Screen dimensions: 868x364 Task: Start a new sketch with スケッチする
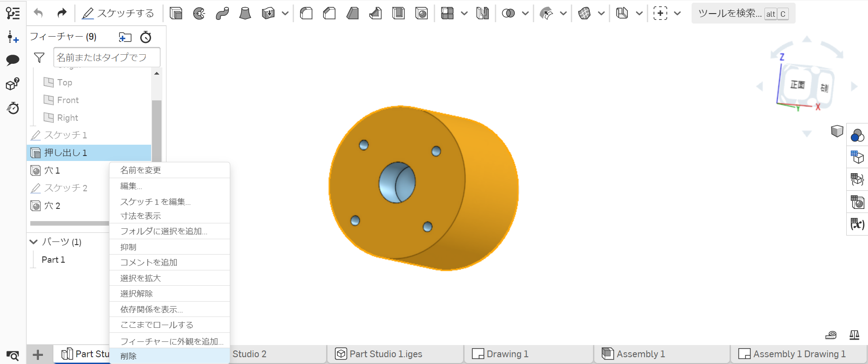point(118,14)
